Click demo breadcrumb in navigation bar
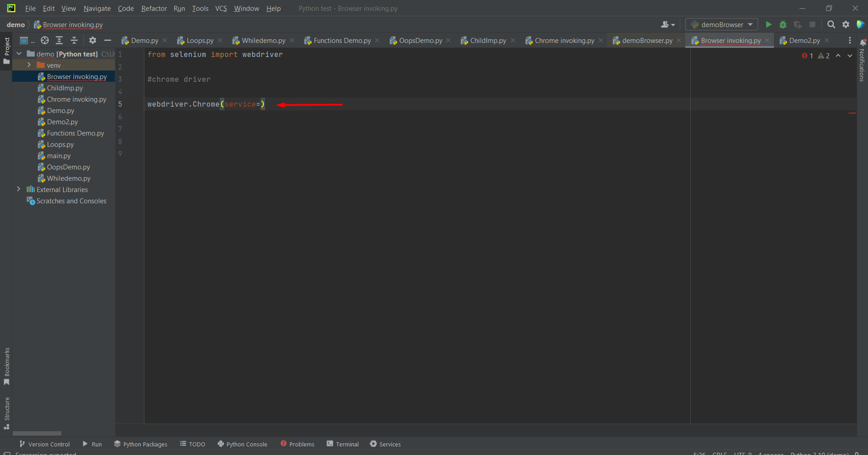This screenshot has width=868, height=455. [16, 24]
